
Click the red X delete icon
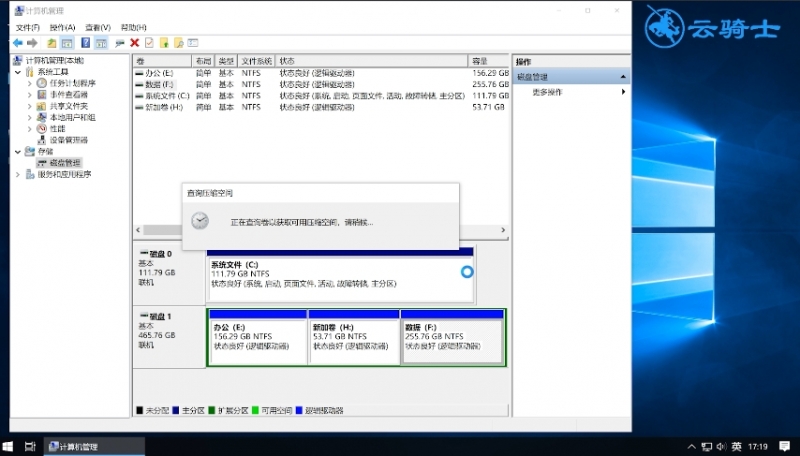(135, 43)
